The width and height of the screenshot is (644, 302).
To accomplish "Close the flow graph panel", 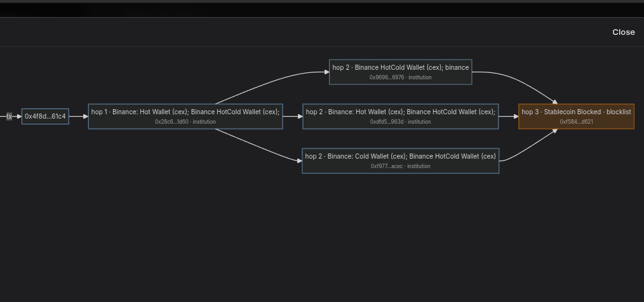I will [x=623, y=32].
